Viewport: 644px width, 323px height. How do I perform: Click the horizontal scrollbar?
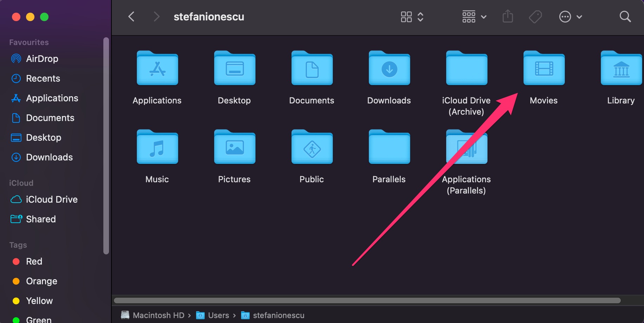pos(367,300)
